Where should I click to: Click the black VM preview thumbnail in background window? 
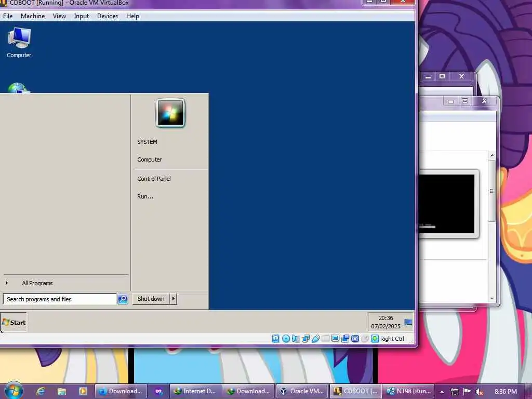point(446,204)
